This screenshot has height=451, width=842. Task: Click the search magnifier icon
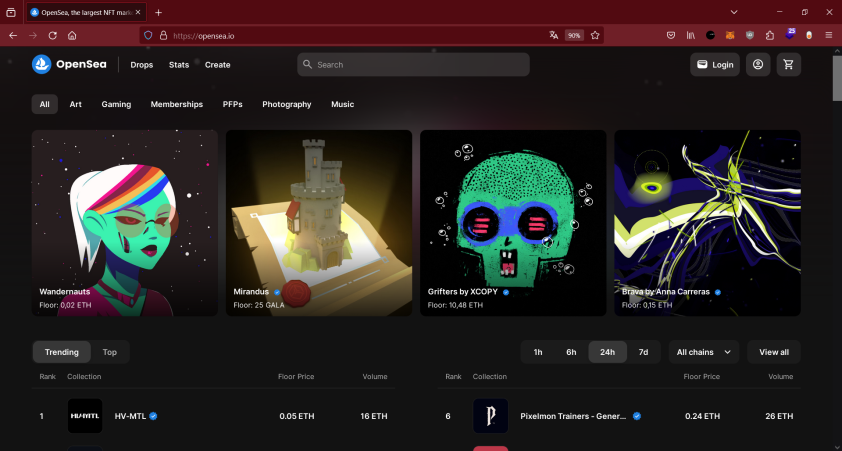point(307,64)
